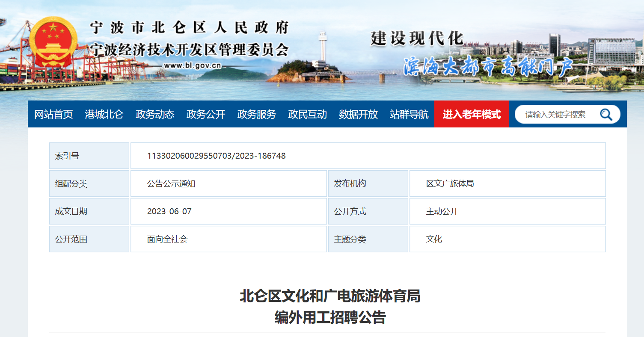Click the 组配分类 label cell
This screenshot has height=337, width=644.
tap(89, 183)
